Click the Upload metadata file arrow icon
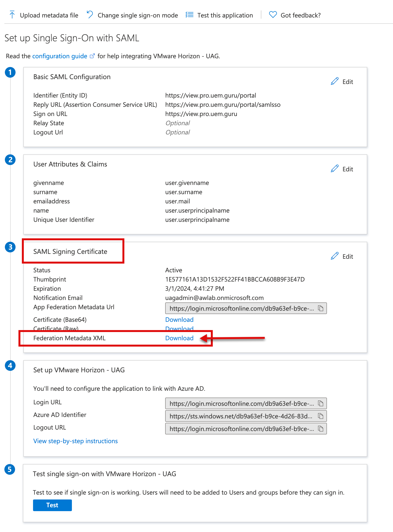Viewport: 393px width, 532px height. 12,15
